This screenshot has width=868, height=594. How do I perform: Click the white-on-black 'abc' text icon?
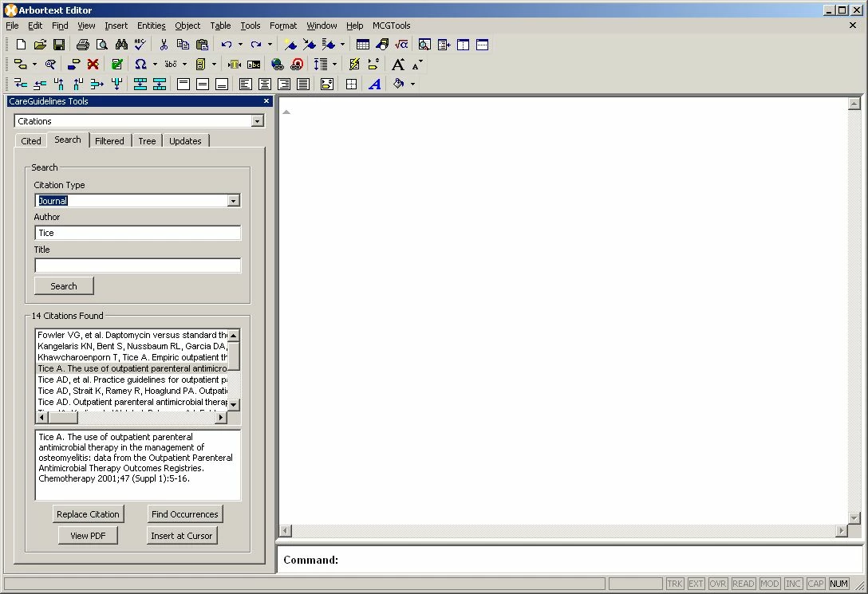[254, 64]
